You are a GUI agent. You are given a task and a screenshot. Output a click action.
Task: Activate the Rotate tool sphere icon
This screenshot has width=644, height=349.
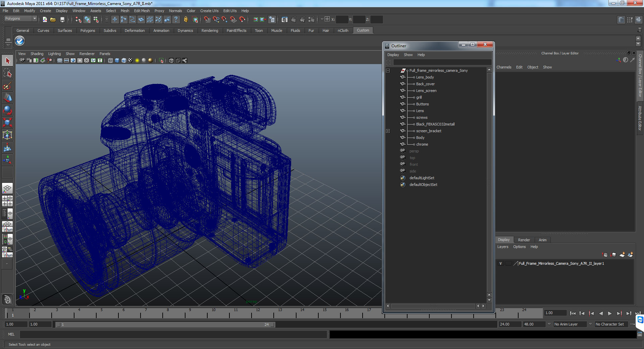7,110
